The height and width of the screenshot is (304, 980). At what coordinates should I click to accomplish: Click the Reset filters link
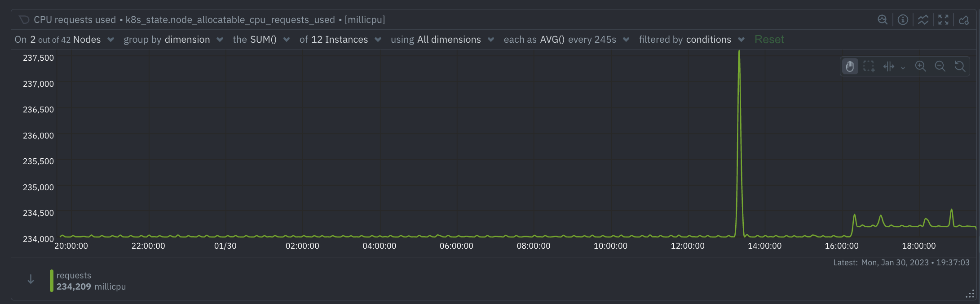(x=769, y=40)
